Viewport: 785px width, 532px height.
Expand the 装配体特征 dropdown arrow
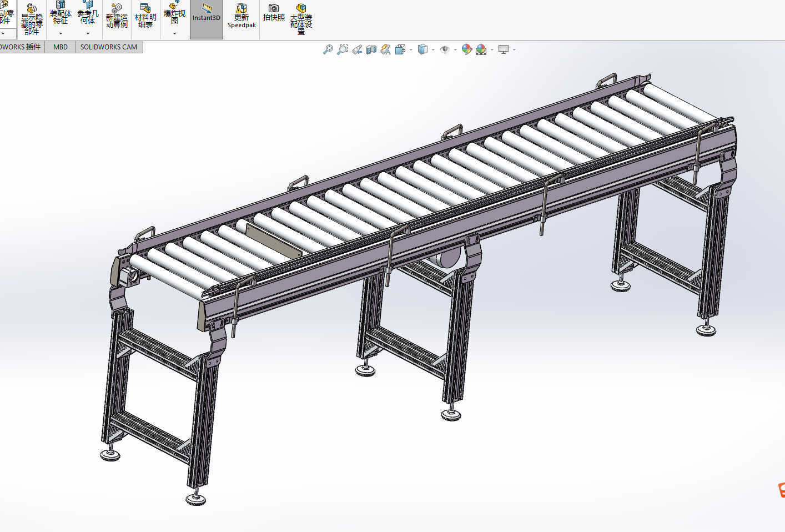point(61,33)
